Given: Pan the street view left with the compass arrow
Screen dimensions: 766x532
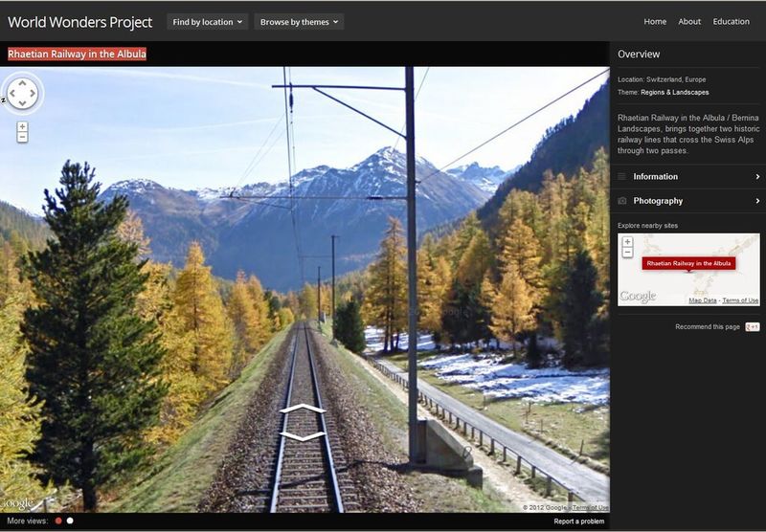Looking at the screenshot, I should [x=12, y=93].
